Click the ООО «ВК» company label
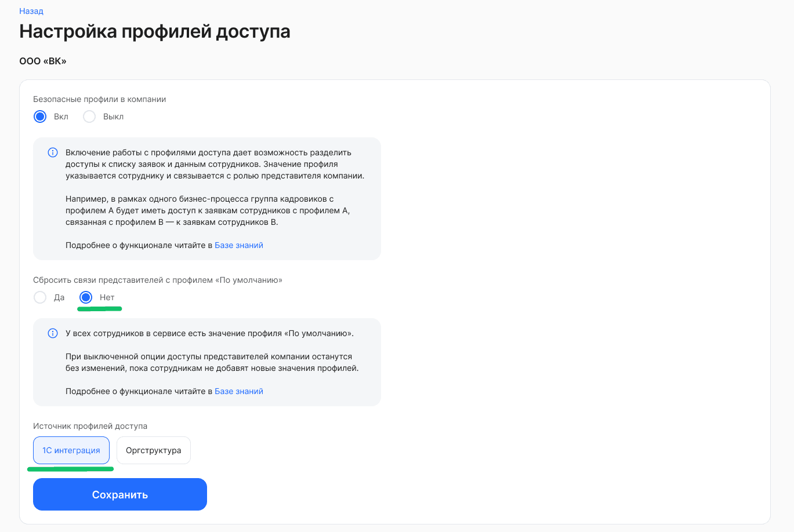 point(42,60)
